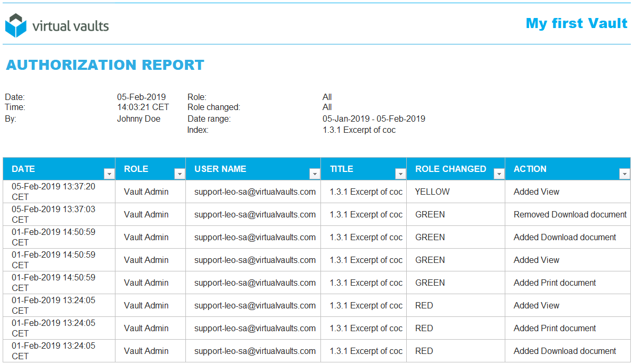Image resolution: width=634 pixels, height=364 pixels.
Task: Click the date value 05-Feb-2019
Action: point(141,97)
